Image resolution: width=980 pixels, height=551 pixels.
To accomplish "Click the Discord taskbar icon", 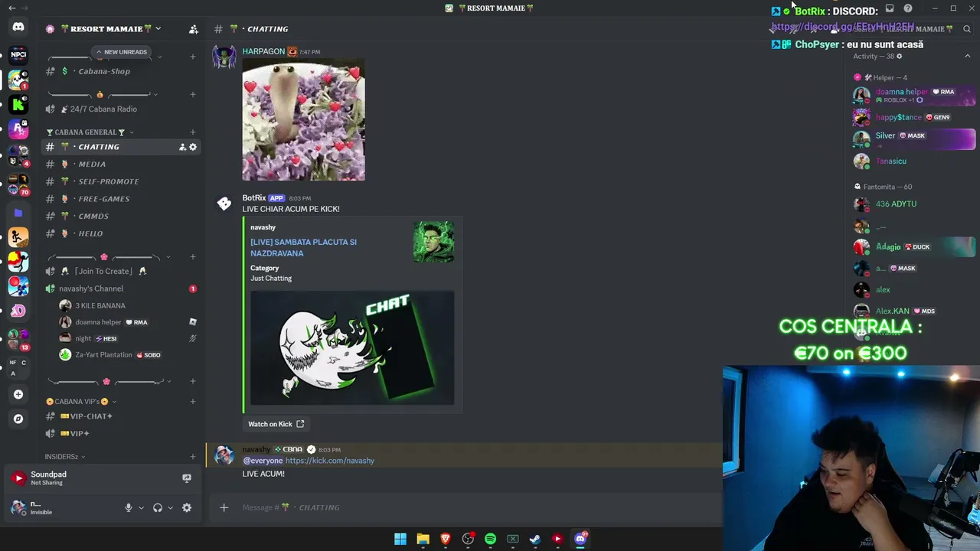I will 580,539.
